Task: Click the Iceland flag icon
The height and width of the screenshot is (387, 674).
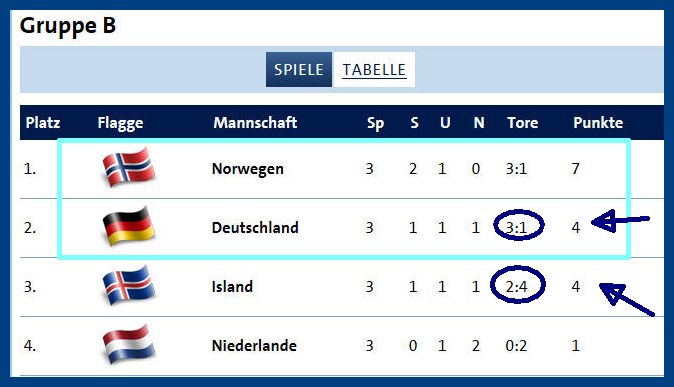Action: click(x=129, y=285)
